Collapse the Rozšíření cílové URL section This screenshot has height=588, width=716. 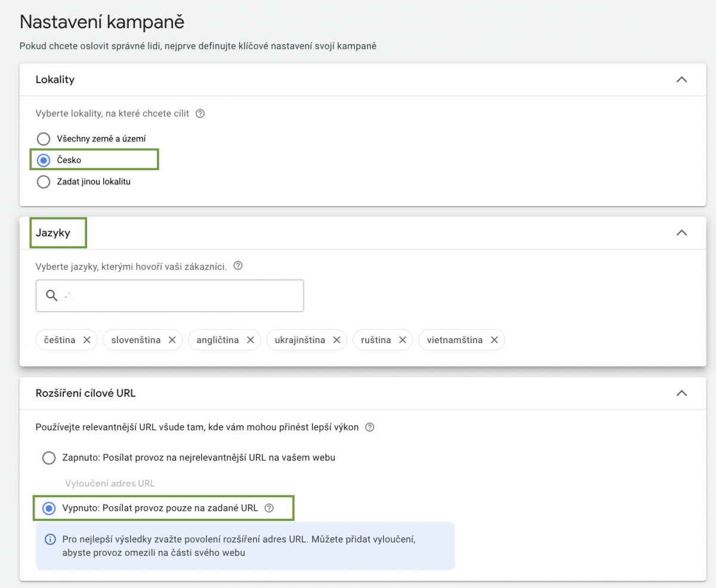pos(681,393)
